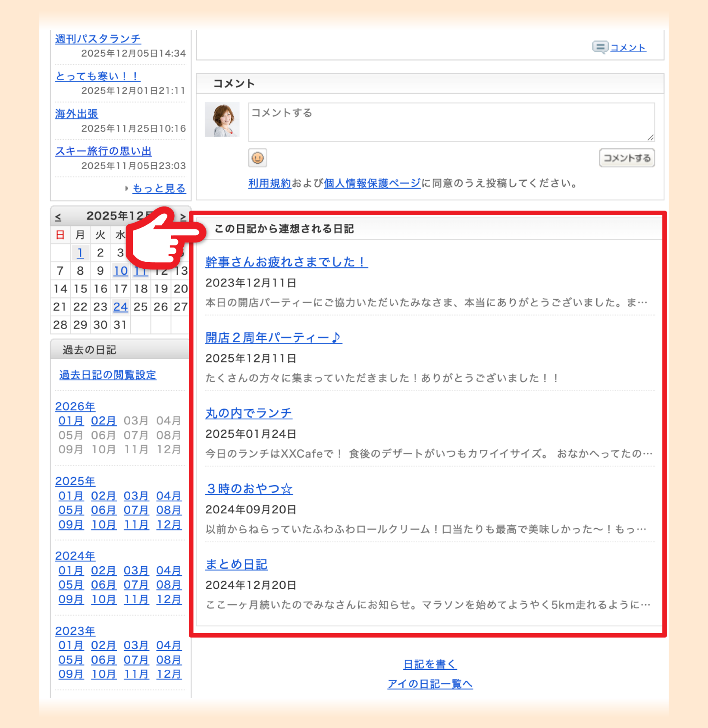This screenshot has width=708, height=728.
Task: Open the 2026年 archive link
Action: (75, 406)
